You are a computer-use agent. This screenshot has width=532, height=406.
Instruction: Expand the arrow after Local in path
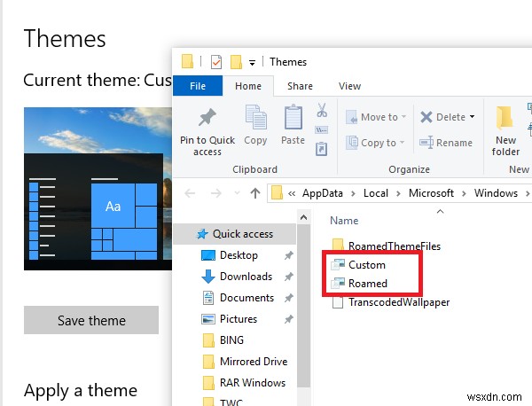click(x=398, y=193)
